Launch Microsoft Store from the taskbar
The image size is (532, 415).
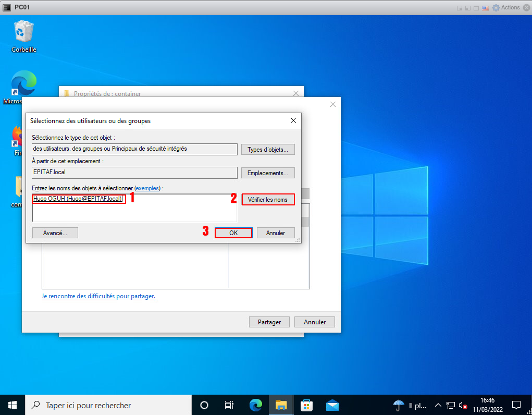[306, 405]
